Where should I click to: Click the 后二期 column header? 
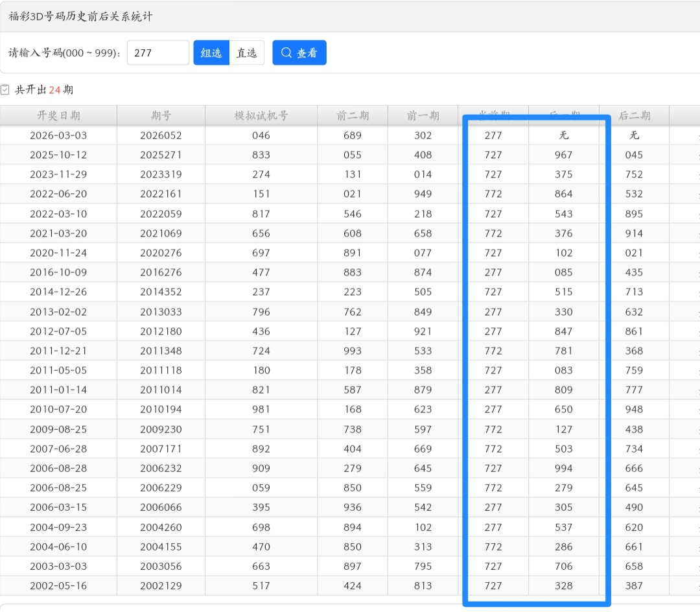coord(634,115)
